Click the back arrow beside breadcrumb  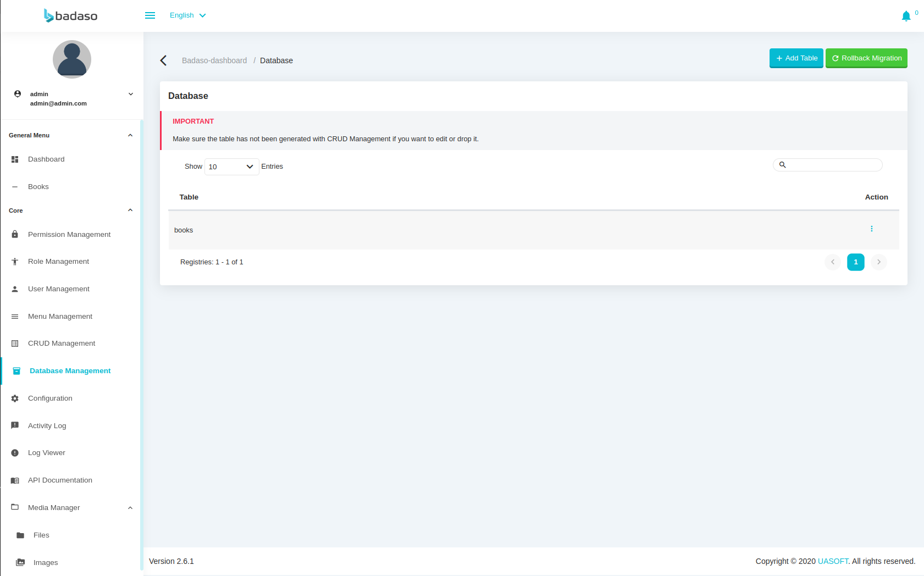163,60
